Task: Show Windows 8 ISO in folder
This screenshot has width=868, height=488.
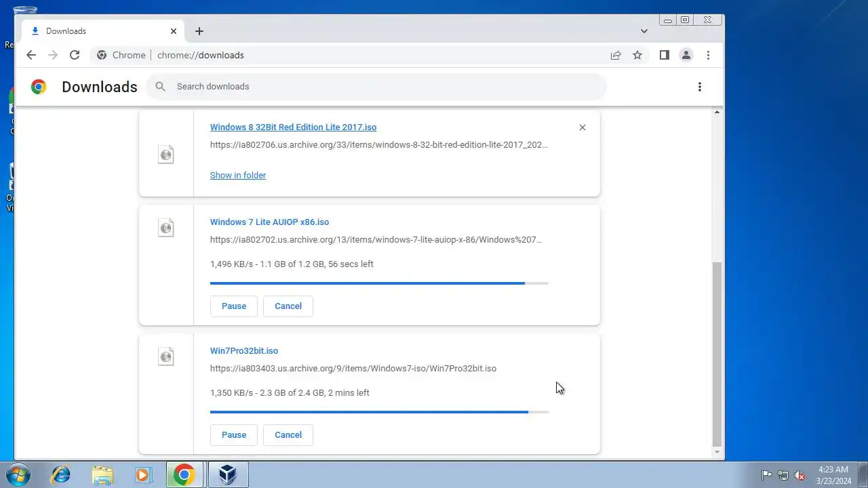Action: (238, 176)
